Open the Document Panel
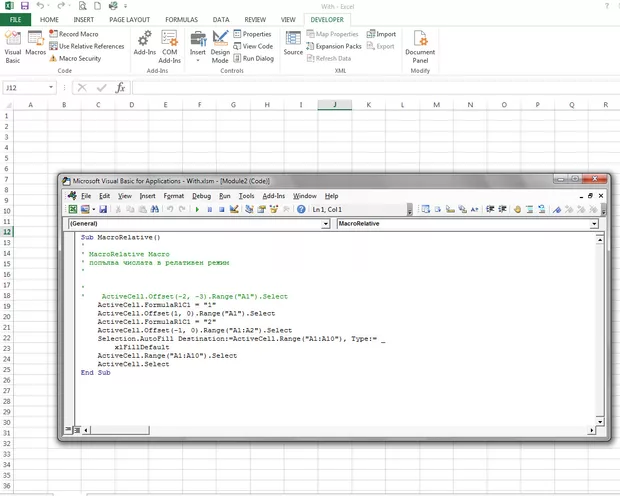The image size is (620, 496). tap(420, 47)
